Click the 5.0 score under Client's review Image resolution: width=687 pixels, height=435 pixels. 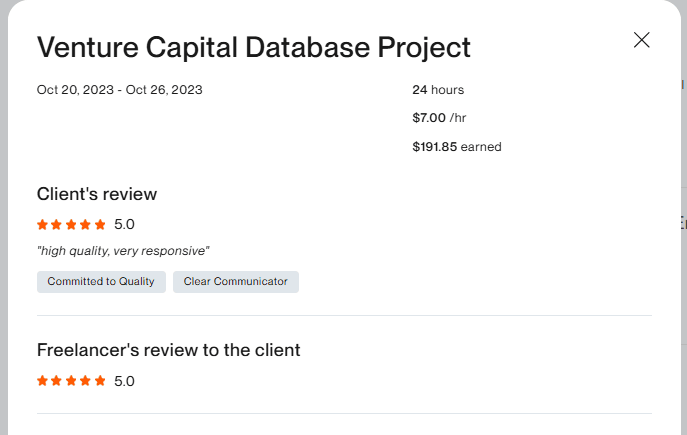coord(124,225)
